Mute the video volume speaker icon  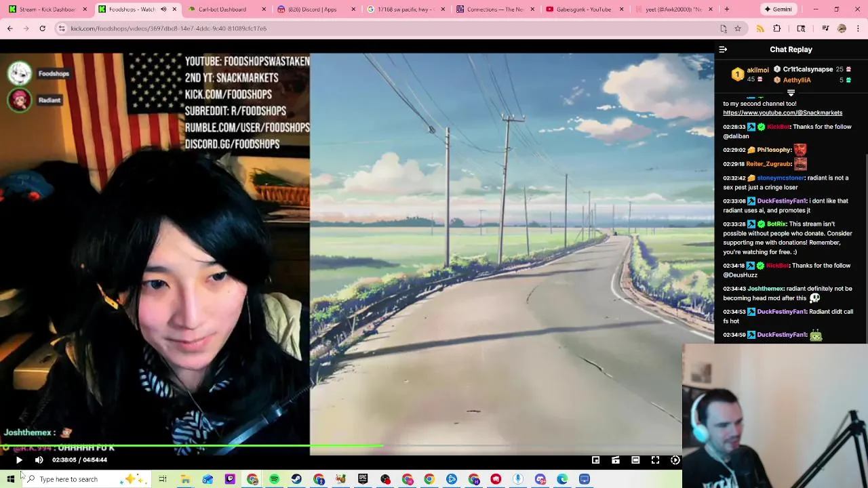[39, 460]
